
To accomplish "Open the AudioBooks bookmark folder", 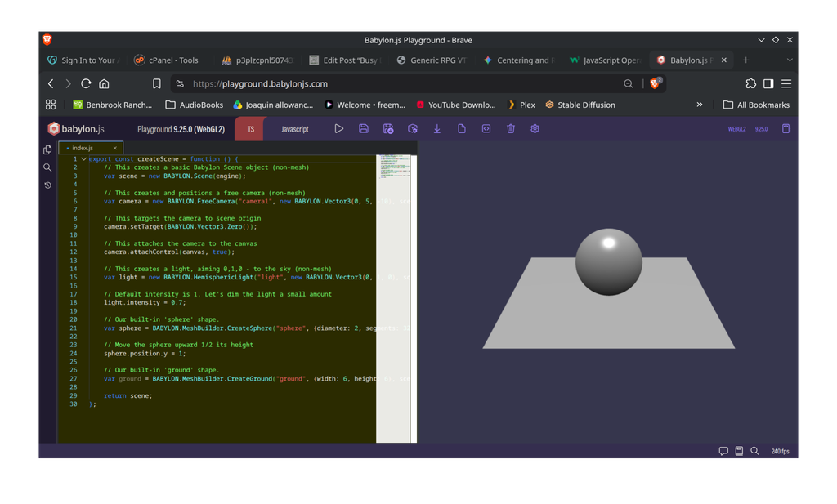I will click(195, 105).
